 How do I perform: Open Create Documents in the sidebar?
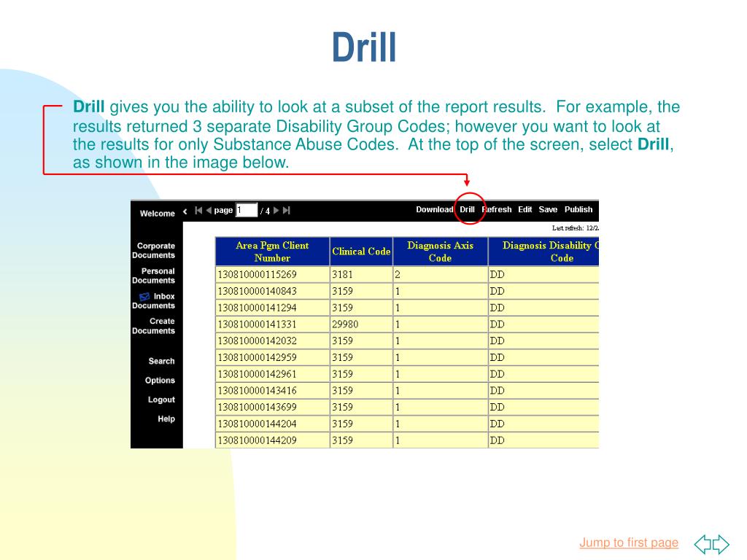(153, 326)
